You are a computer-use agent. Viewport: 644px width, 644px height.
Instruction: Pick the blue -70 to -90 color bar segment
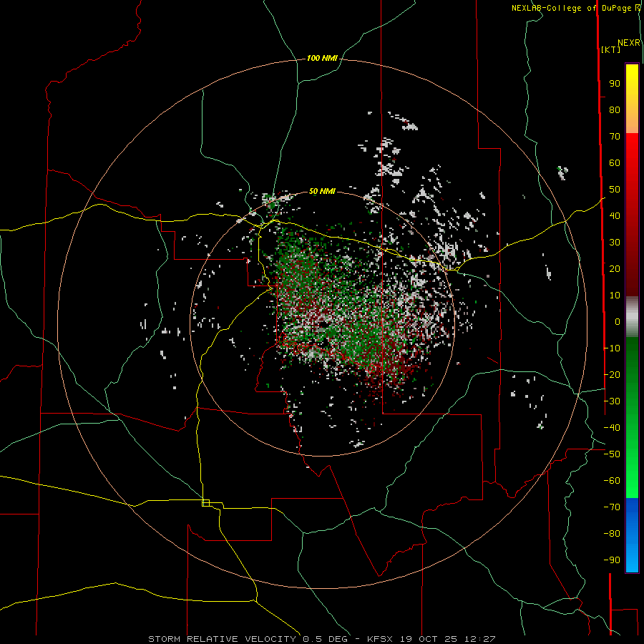tap(632, 535)
